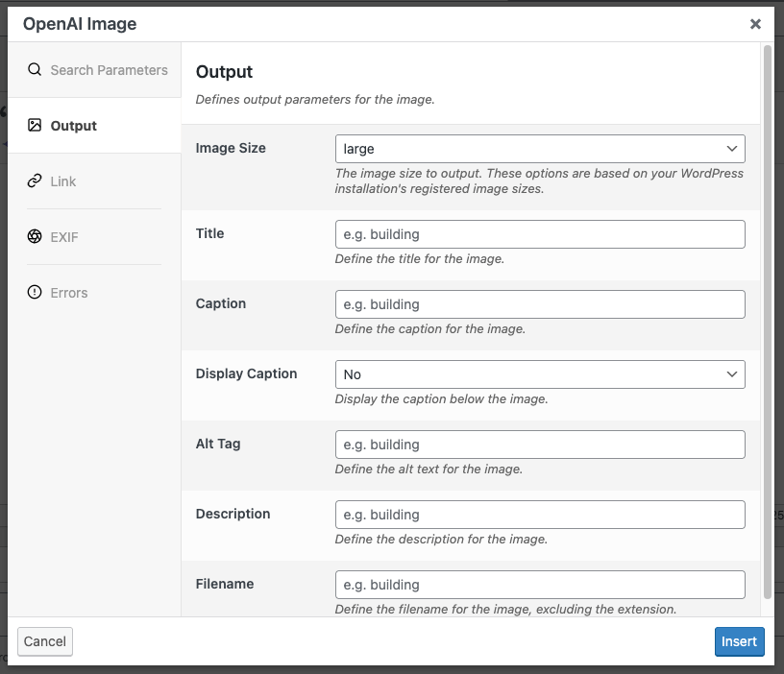Close the OpenAI Image dialog
Image resolution: width=784 pixels, height=674 pixels.
point(755,23)
